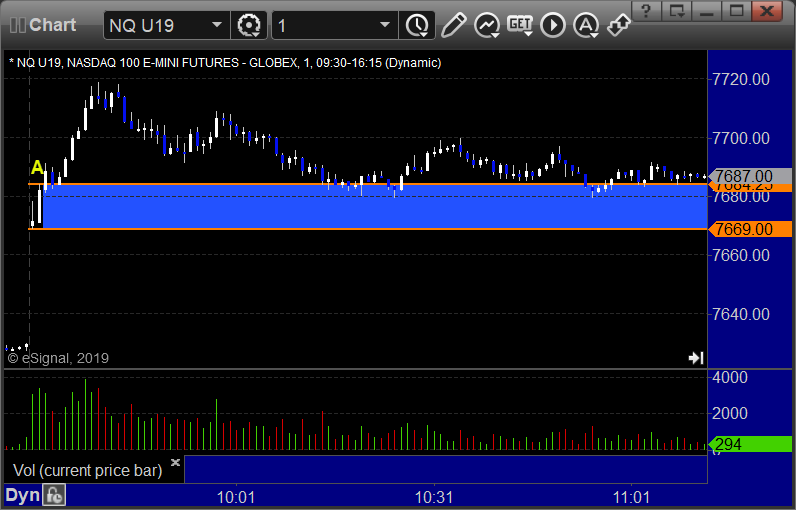Select the pencil drawing tools icon

click(x=453, y=25)
